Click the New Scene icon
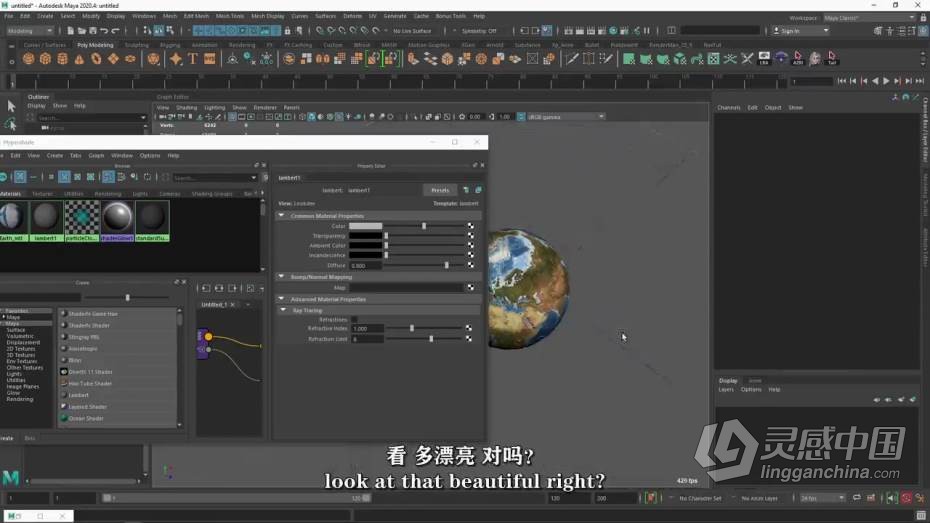The width and height of the screenshot is (930, 523). 71,31
